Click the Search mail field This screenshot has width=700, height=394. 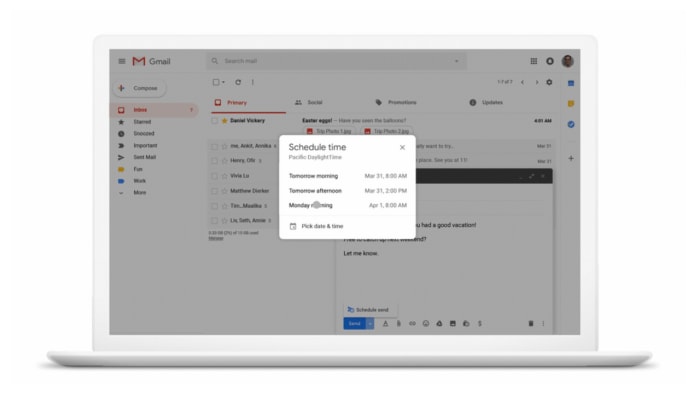337,61
